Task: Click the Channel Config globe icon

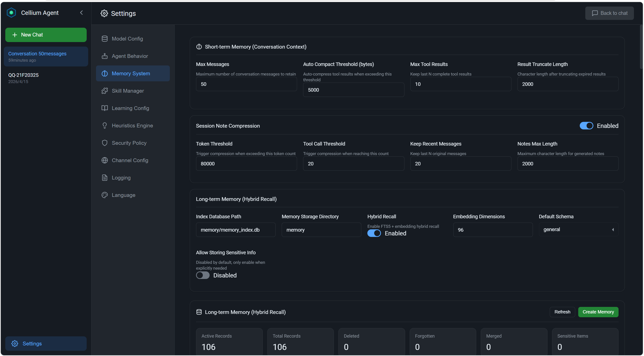Action: 105,160
